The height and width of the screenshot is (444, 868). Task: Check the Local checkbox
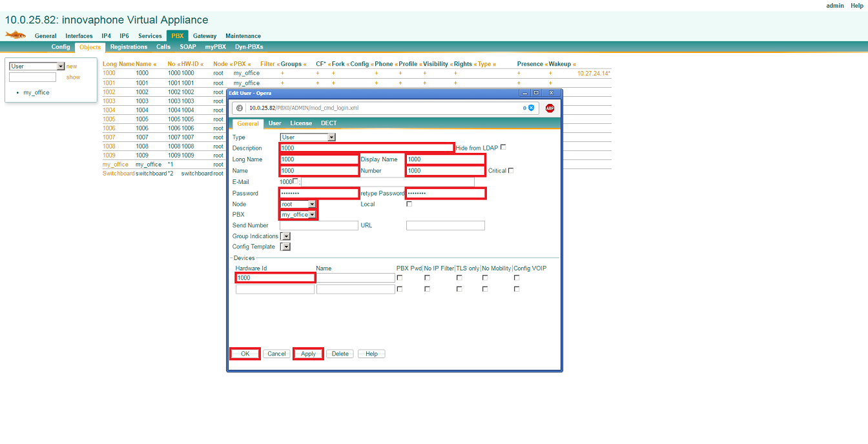[x=409, y=204]
